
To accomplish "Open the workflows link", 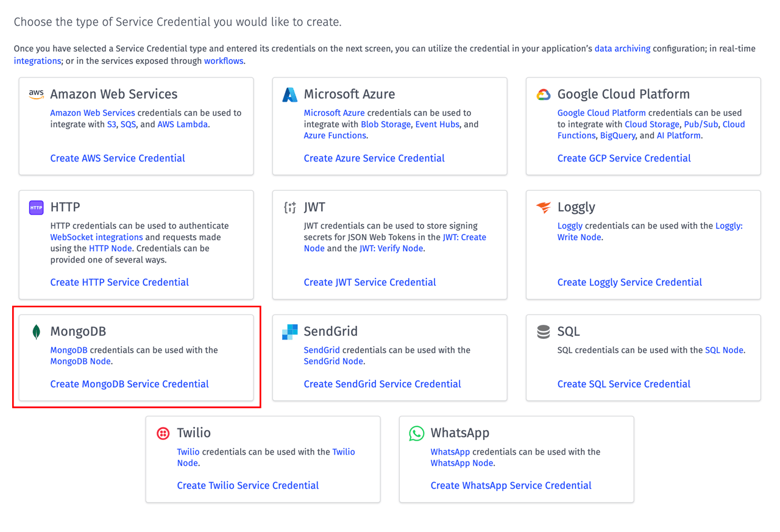I will [224, 61].
